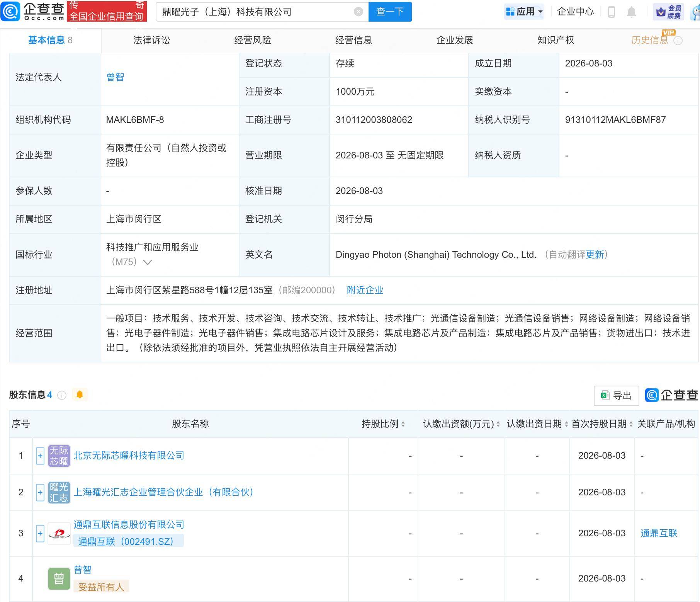This screenshot has width=700, height=602.
Task: Switch to the 经营风险 tab
Action: tap(253, 40)
